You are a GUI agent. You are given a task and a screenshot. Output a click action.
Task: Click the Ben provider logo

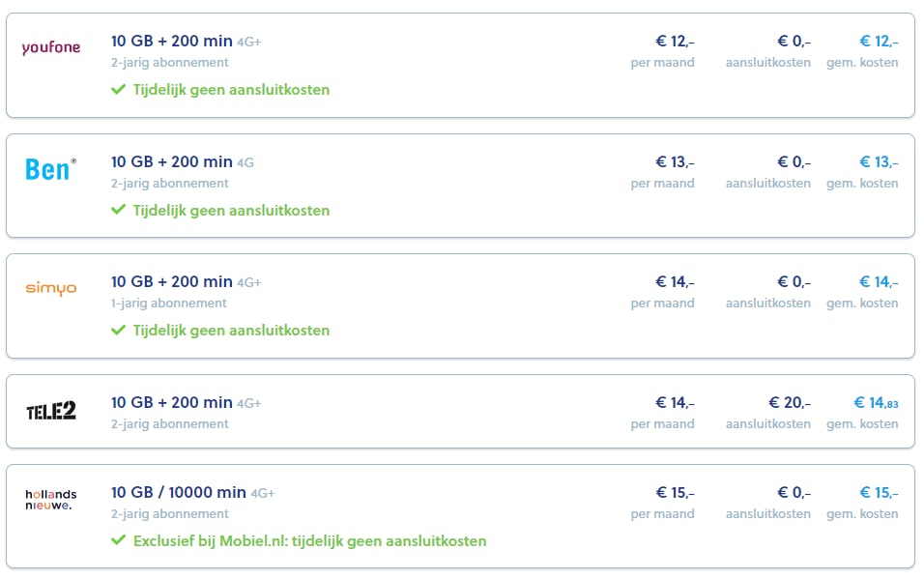[x=50, y=169]
